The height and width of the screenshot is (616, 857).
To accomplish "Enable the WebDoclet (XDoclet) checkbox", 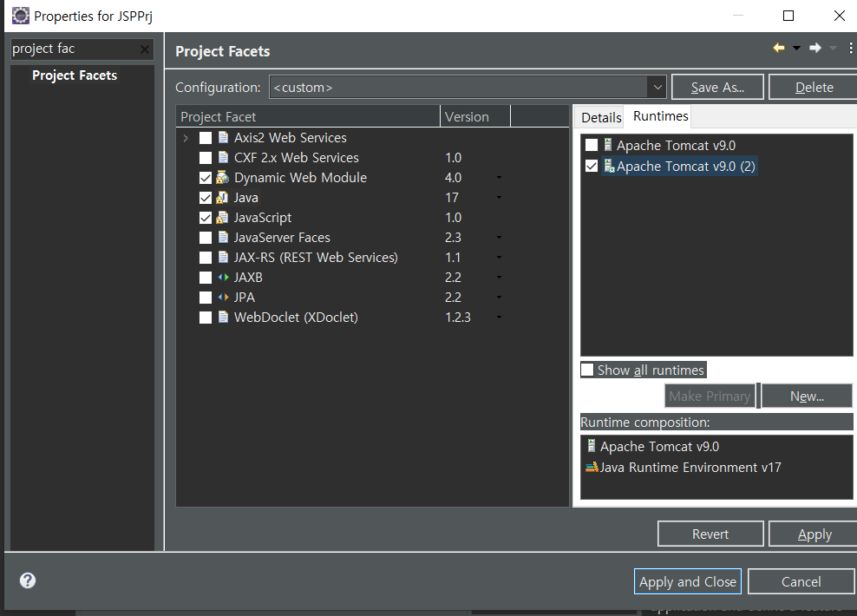I will tap(206, 318).
